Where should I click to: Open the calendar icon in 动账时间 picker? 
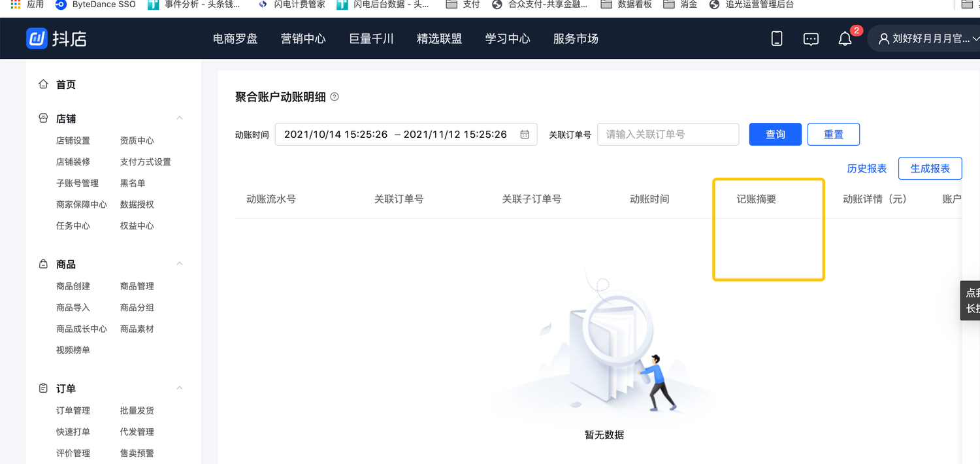[x=524, y=134]
